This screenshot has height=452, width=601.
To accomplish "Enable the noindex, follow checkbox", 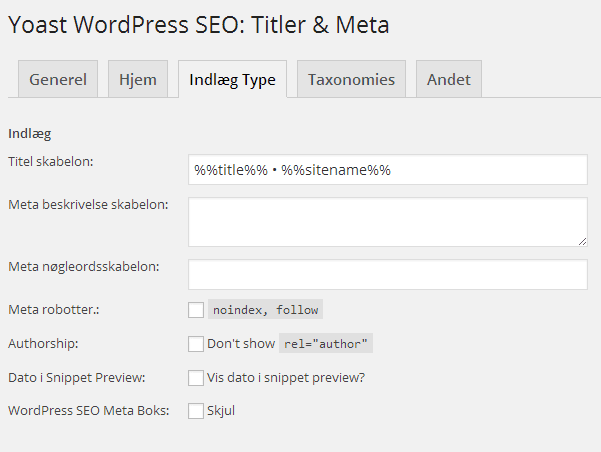I will (196, 310).
